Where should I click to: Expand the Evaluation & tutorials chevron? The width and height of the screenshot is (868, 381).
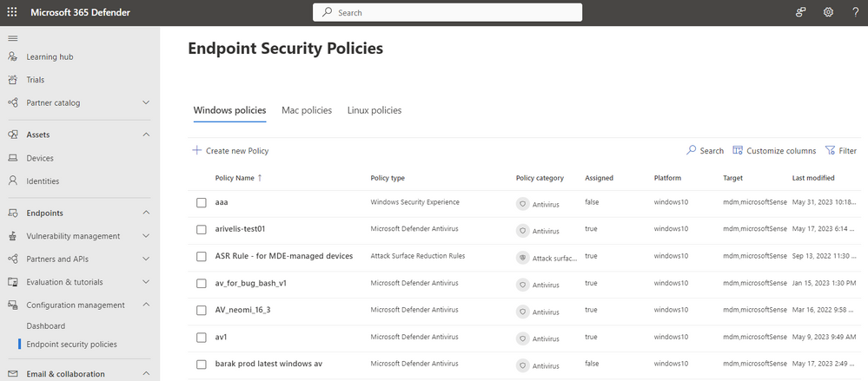click(x=146, y=282)
